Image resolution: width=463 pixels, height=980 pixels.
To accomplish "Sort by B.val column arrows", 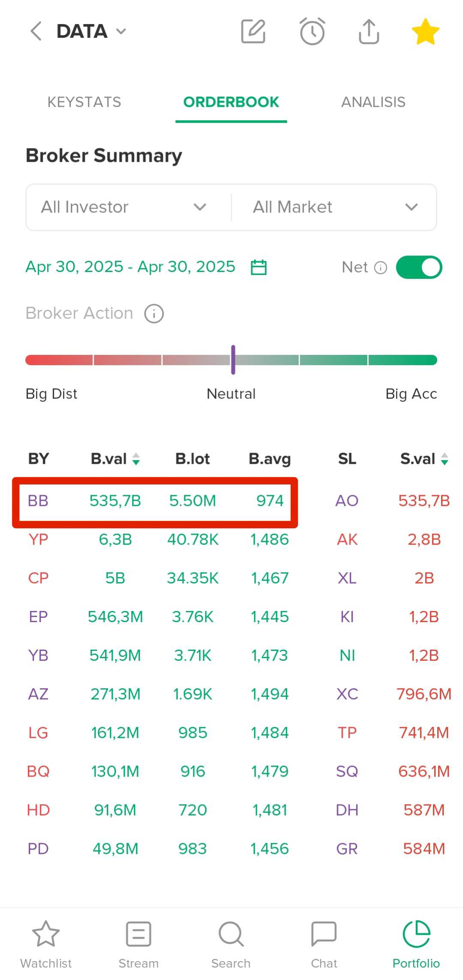I will pos(136,459).
